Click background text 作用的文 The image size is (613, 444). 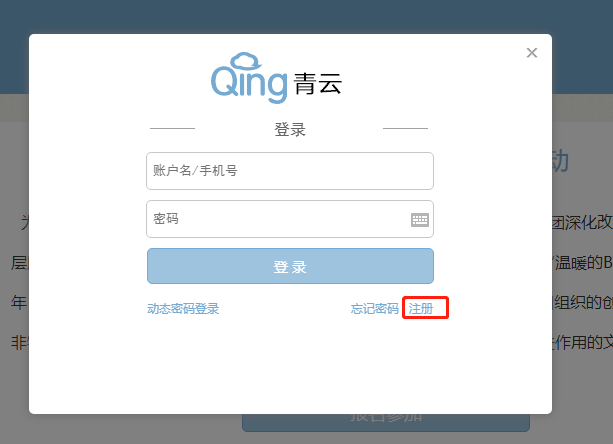583,343
